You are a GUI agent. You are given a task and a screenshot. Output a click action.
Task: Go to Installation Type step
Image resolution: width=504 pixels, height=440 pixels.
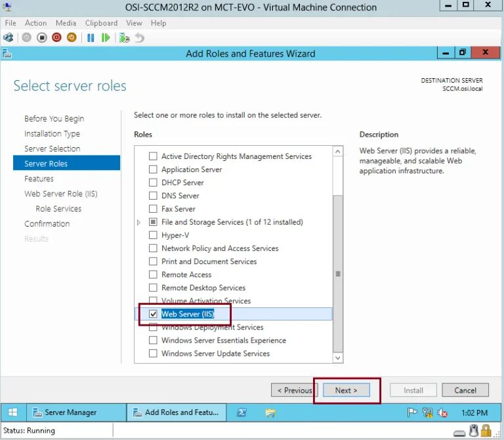[52, 133]
